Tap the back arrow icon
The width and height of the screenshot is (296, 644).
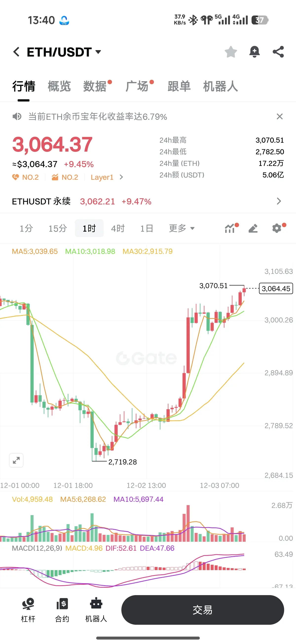coord(17,52)
